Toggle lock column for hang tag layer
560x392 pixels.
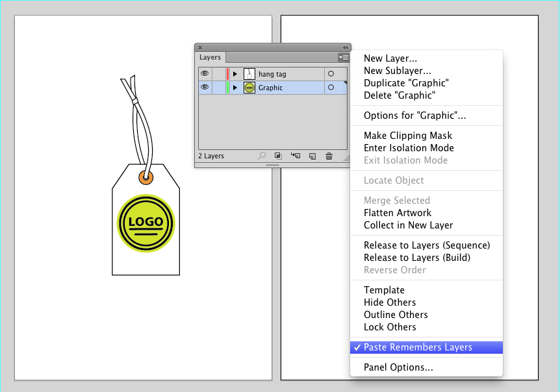[218, 74]
